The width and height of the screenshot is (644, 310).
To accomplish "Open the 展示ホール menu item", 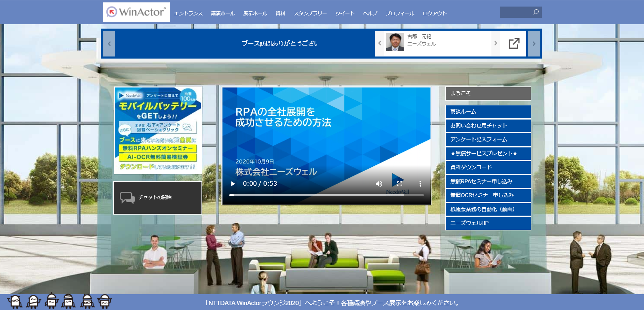I will 255,13.
